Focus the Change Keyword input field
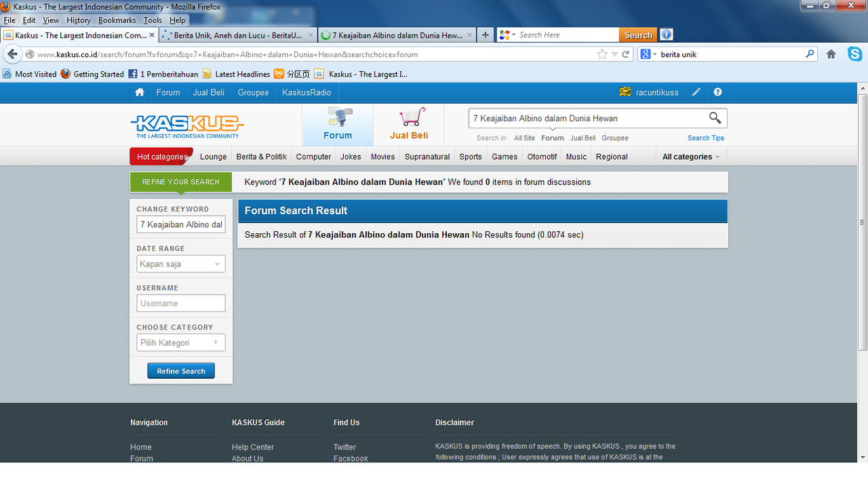The height and width of the screenshot is (488, 868). coord(180,225)
